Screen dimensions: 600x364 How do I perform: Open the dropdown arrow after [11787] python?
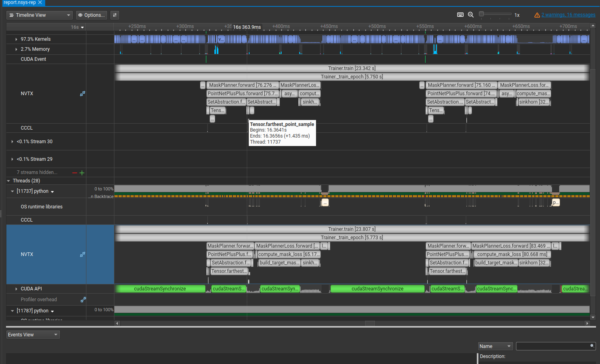[x=52, y=311]
